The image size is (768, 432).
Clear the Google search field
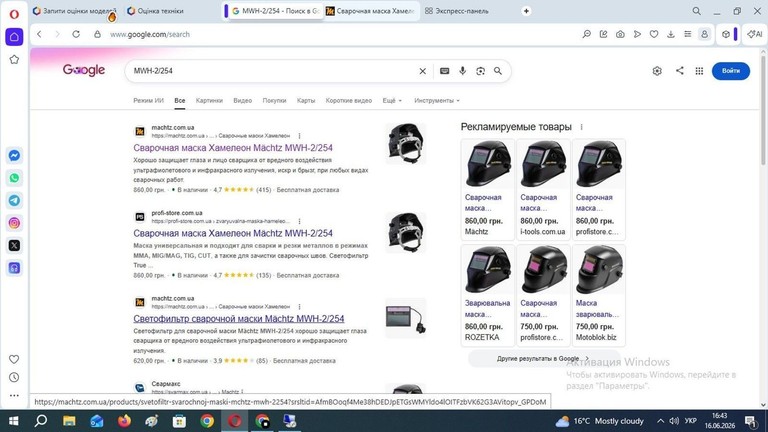pyautogui.click(x=423, y=71)
